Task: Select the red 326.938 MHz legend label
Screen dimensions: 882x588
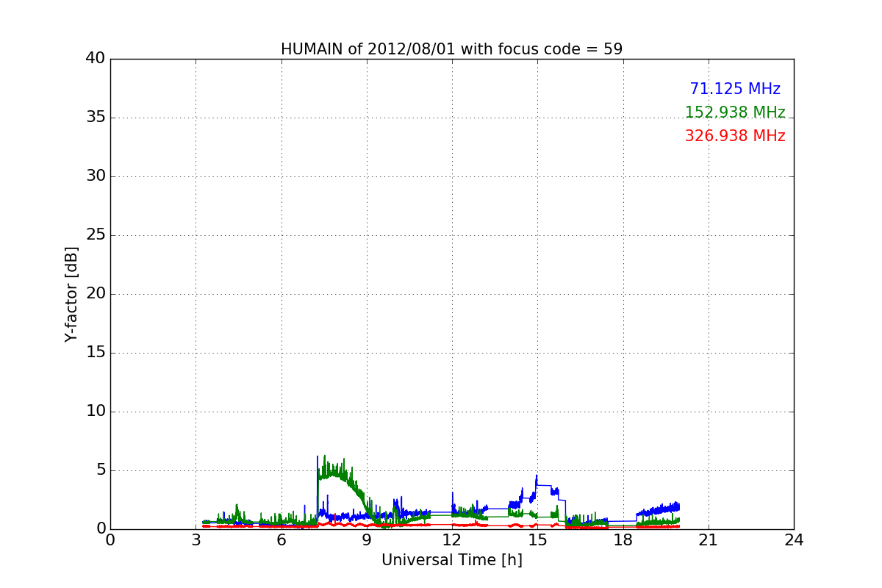Action: coord(735,136)
